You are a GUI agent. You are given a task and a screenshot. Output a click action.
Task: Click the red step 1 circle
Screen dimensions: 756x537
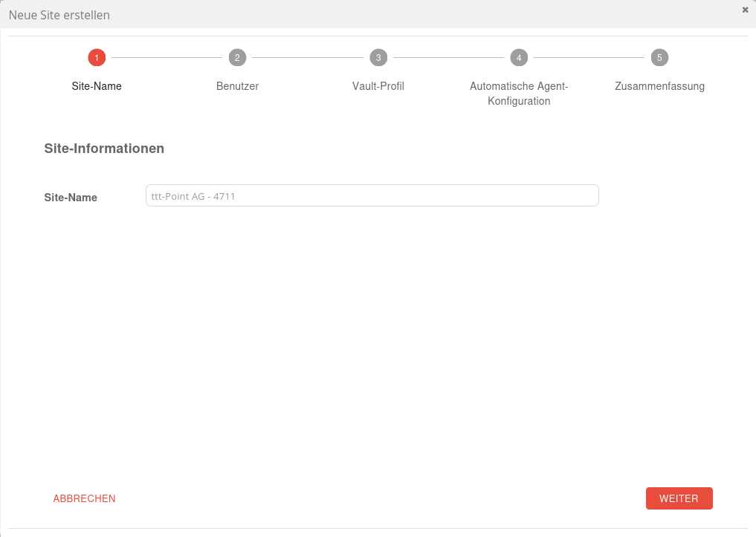(x=96, y=58)
